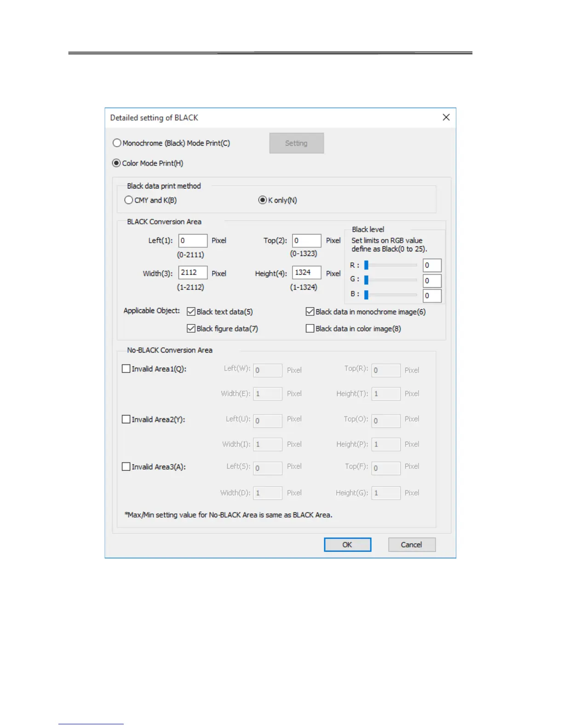Click Invalid Area2 Height(P) field
563x728 pixels.
pyautogui.click(x=386, y=444)
